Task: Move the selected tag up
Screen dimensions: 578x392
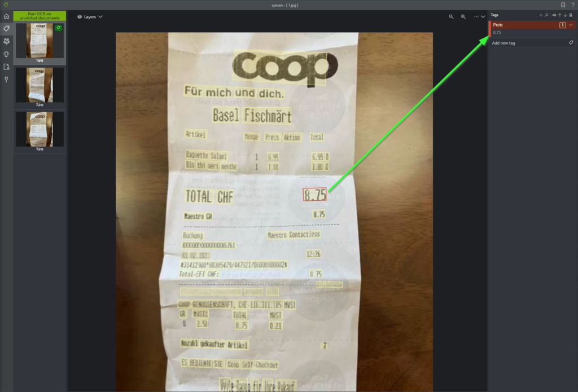Action: point(559,15)
